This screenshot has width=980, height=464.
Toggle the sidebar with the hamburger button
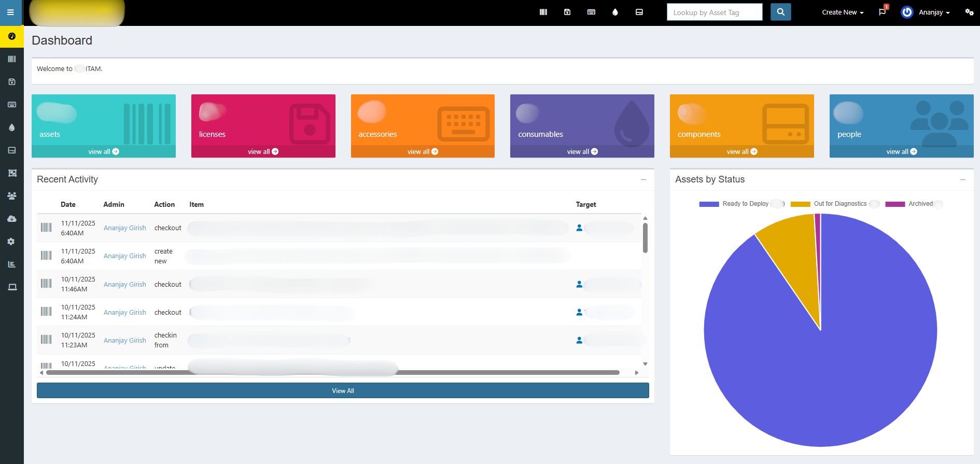tap(10, 12)
